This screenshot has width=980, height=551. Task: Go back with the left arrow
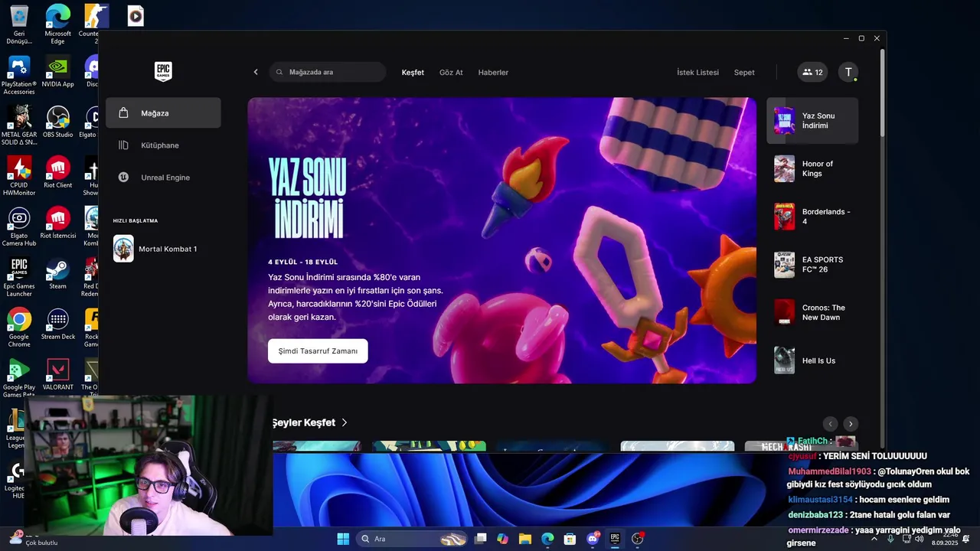click(x=256, y=72)
